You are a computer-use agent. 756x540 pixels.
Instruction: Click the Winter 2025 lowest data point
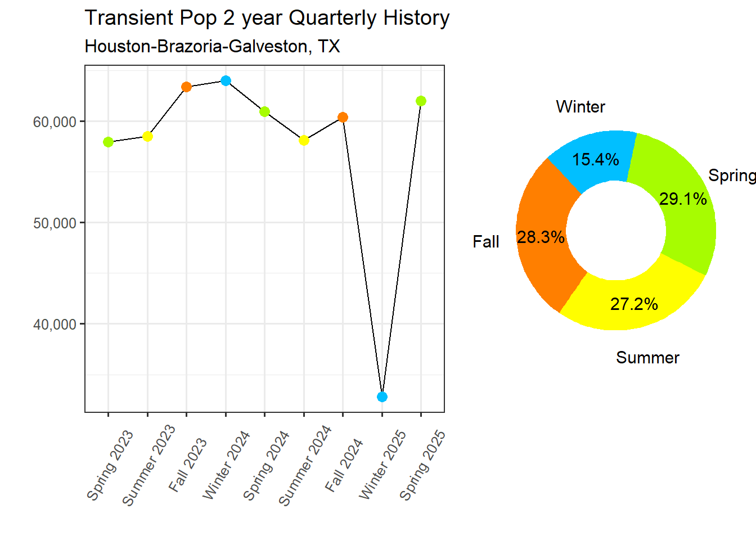click(x=382, y=397)
